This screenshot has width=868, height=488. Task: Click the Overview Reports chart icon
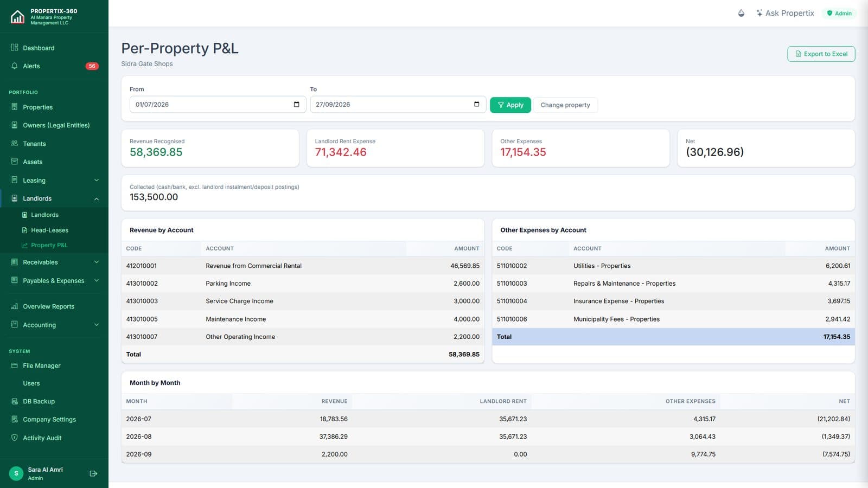tap(15, 306)
